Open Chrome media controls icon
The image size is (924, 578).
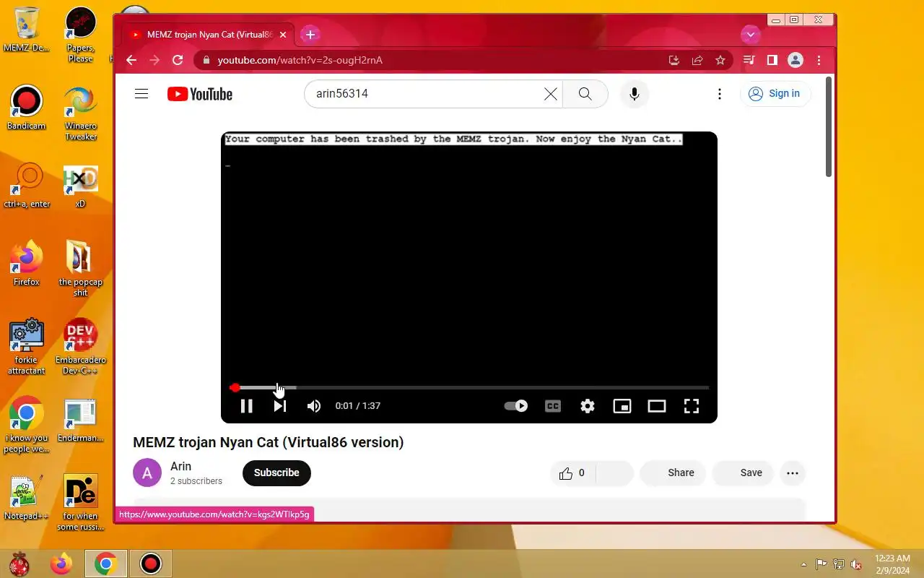[x=749, y=60]
